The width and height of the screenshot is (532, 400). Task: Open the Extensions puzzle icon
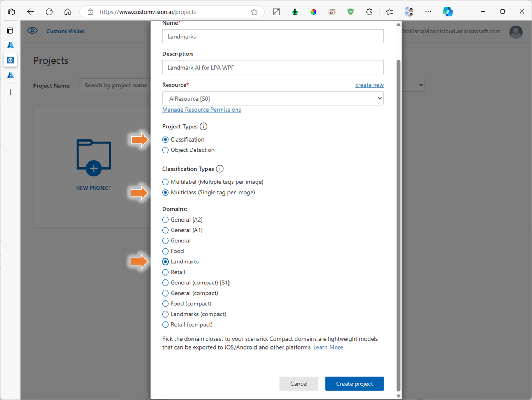click(369, 12)
